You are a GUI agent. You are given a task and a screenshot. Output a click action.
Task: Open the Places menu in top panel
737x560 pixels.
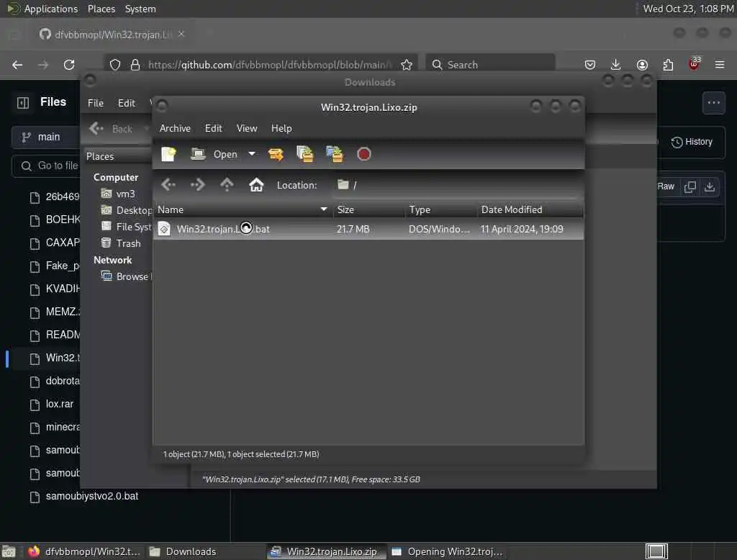[101, 9]
